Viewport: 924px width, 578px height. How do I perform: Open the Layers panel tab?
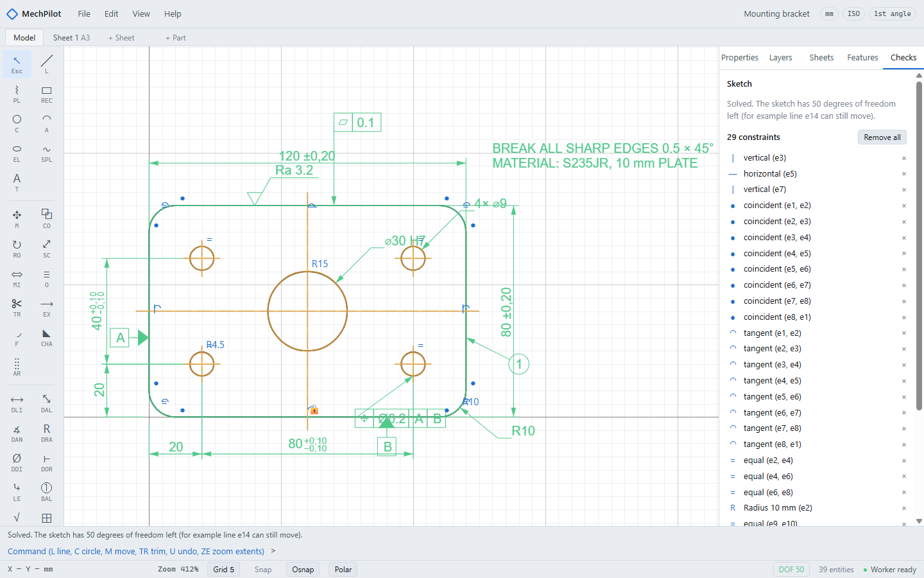(x=781, y=58)
